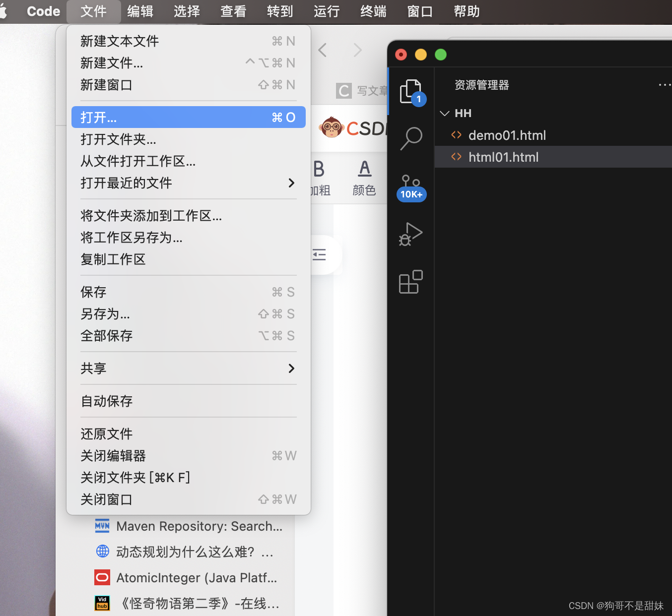
Task: Collapse the HH folder in Explorer
Action: click(444, 113)
